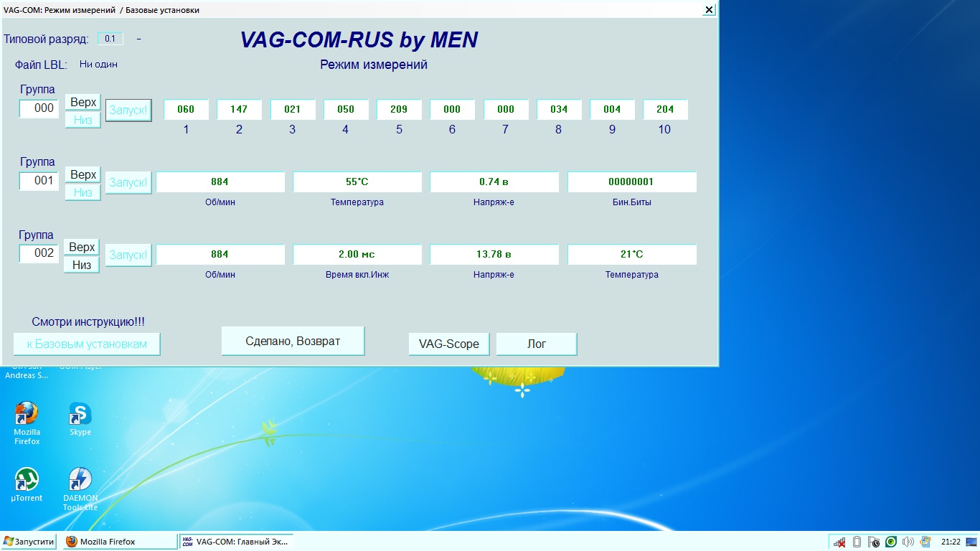Image resolution: width=980 pixels, height=551 pixels.
Task: Click Верх button for group 000
Action: click(83, 103)
